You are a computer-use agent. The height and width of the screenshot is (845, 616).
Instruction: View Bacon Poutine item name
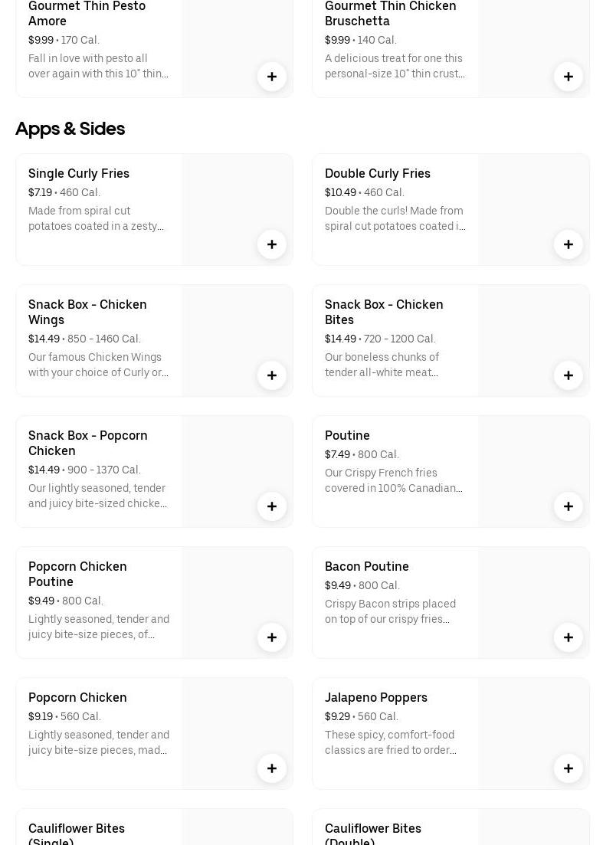click(x=367, y=566)
